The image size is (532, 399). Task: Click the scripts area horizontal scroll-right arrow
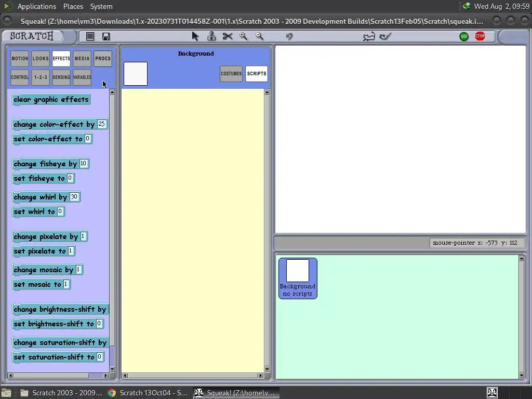tap(261, 376)
